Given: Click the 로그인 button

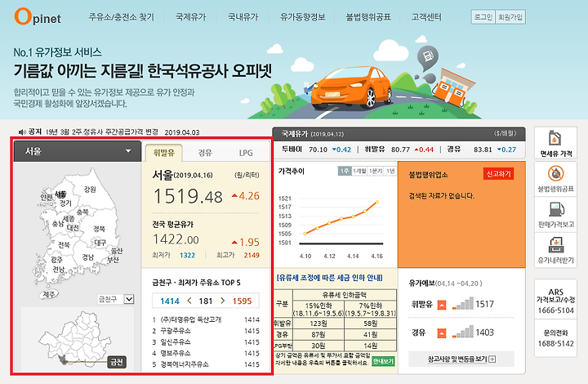Looking at the screenshot, I should click(483, 17).
